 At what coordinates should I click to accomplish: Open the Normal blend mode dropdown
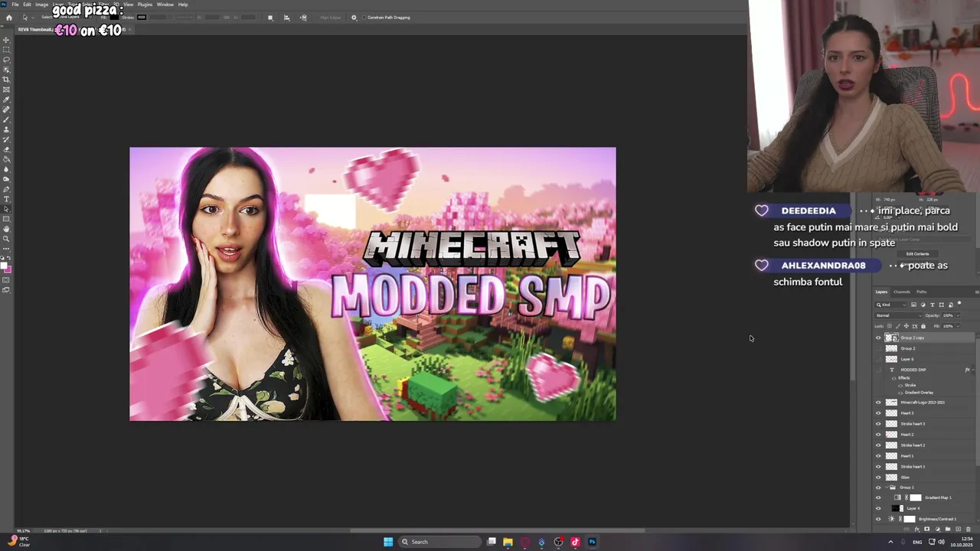pos(899,315)
